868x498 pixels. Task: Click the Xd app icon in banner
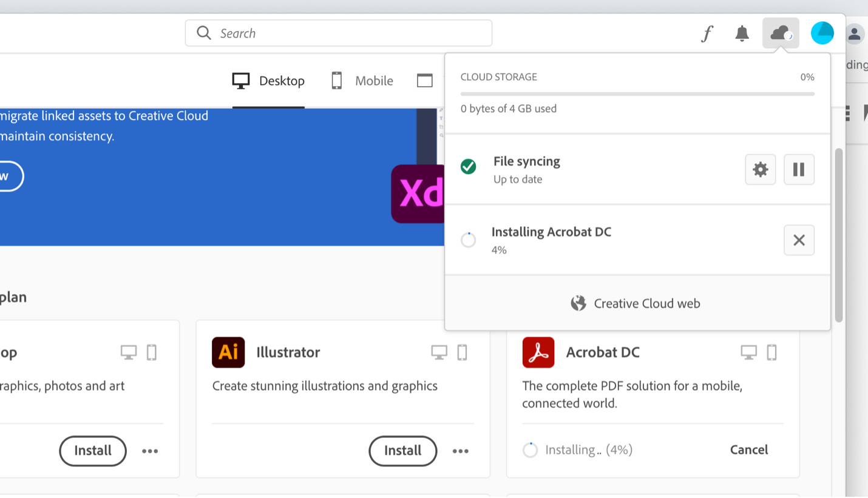[x=418, y=194]
